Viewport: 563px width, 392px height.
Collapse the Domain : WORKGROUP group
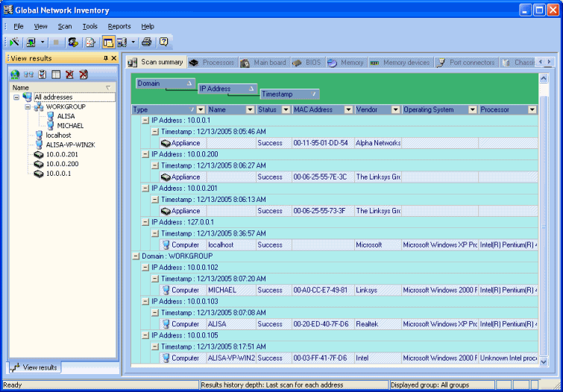[x=136, y=256]
